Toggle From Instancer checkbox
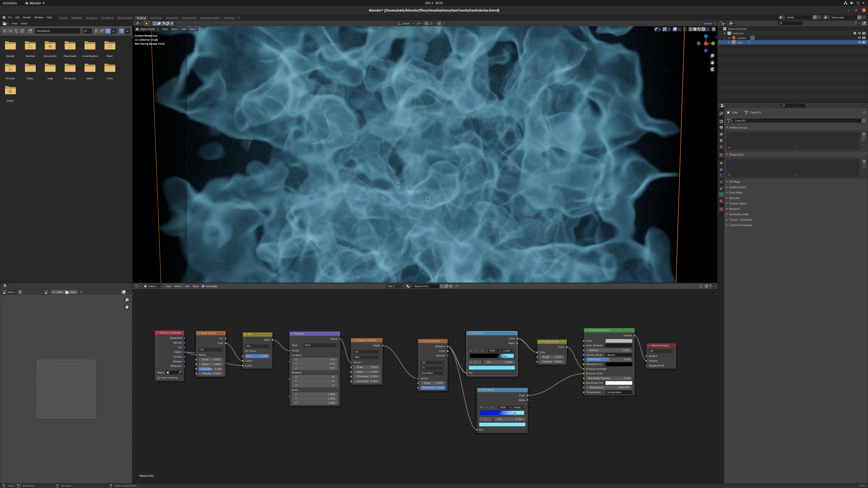The height and width of the screenshot is (488, 868). 158,378
